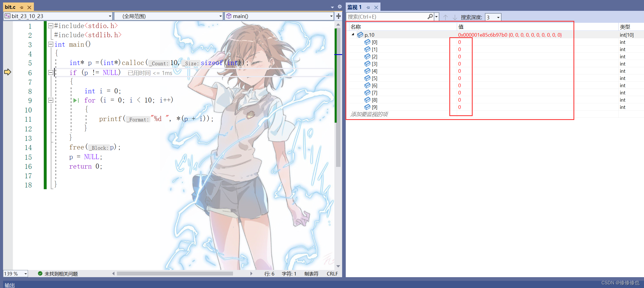Click the CRLF line ending indicator
This screenshot has width=644, height=288.
click(x=332, y=274)
